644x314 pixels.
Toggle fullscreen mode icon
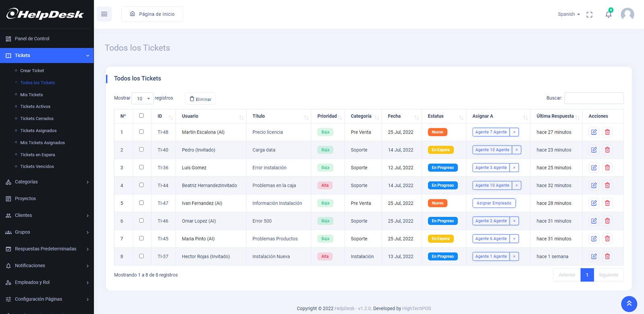[x=589, y=14]
